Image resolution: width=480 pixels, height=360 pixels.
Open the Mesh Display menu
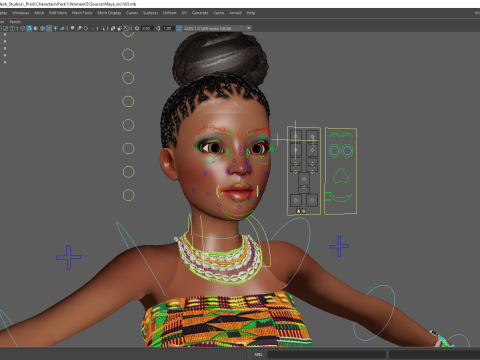click(x=109, y=13)
